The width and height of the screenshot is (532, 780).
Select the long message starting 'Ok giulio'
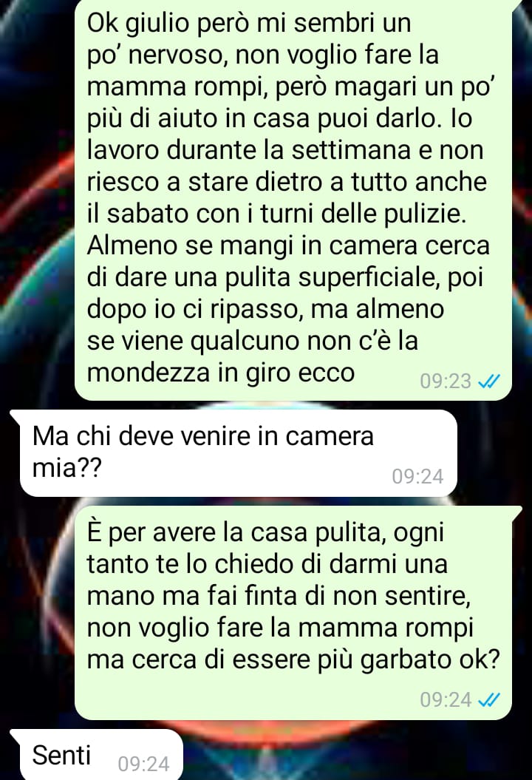293,199
